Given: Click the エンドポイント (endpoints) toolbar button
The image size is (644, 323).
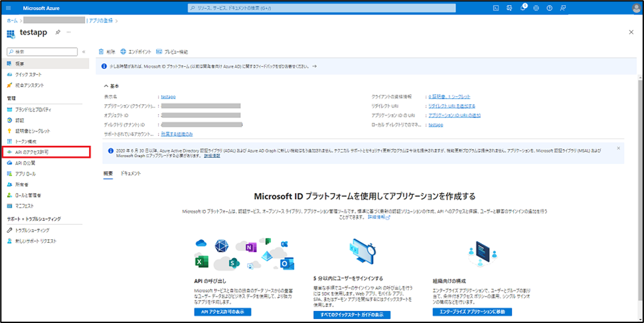Looking at the screenshot, I should point(135,52).
